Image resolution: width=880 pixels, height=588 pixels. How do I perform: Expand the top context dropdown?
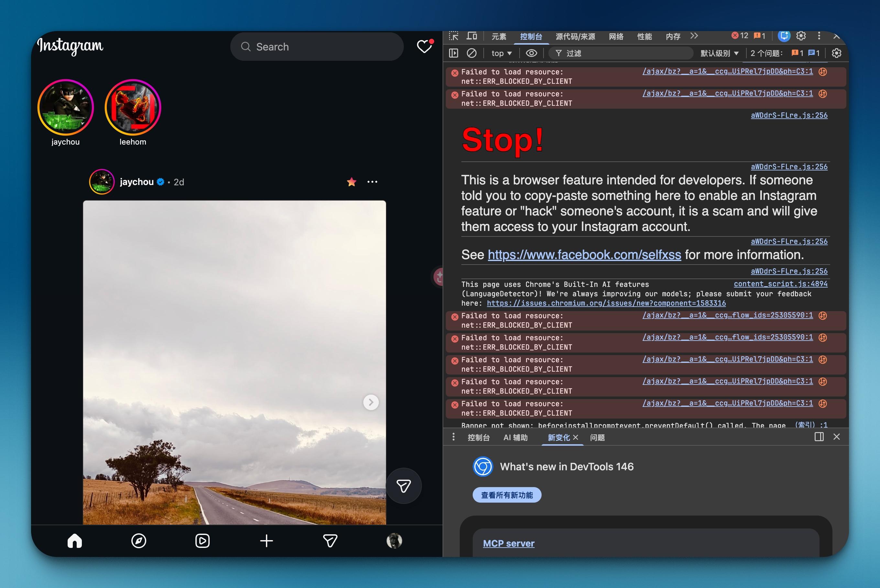[501, 53]
